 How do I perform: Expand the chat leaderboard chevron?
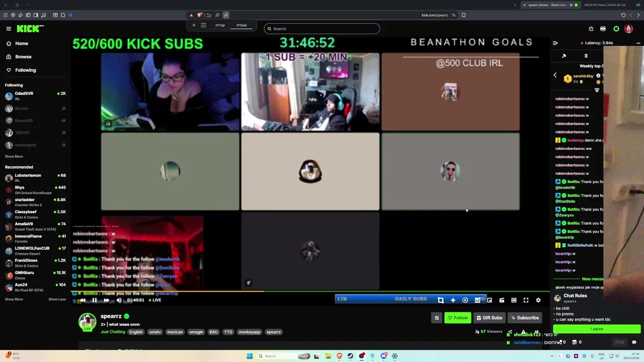(x=597, y=90)
